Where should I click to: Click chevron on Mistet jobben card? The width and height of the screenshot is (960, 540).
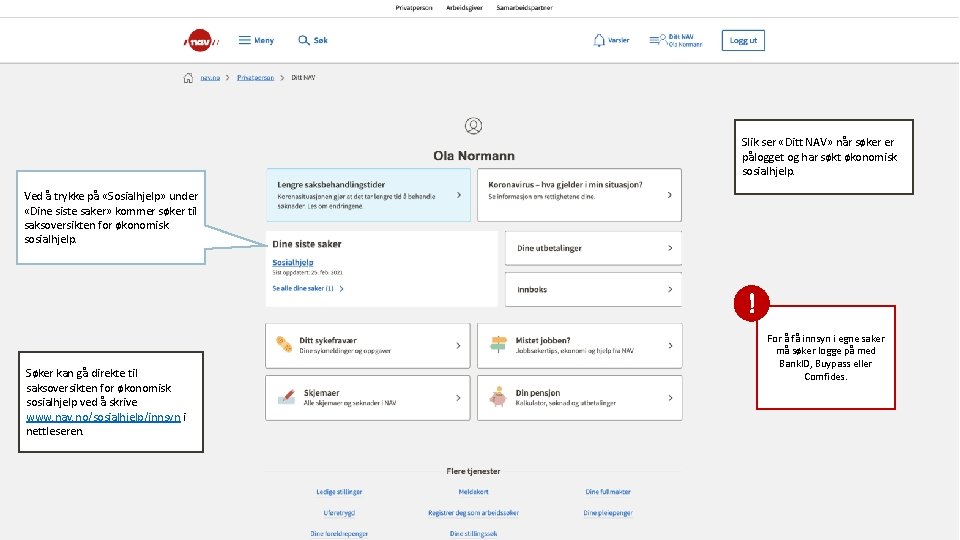pyautogui.click(x=670, y=346)
